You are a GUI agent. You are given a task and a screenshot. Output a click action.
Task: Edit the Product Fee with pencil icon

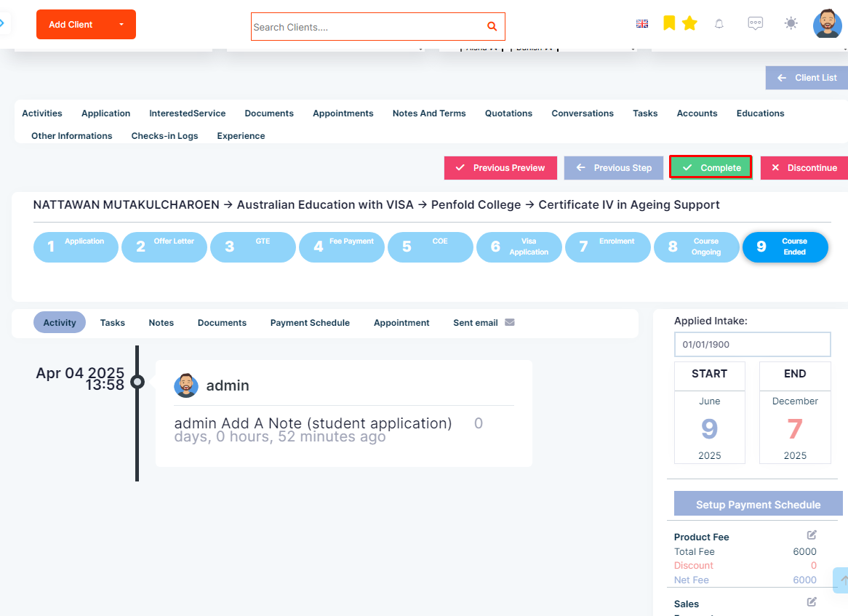(x=811, y=535)
